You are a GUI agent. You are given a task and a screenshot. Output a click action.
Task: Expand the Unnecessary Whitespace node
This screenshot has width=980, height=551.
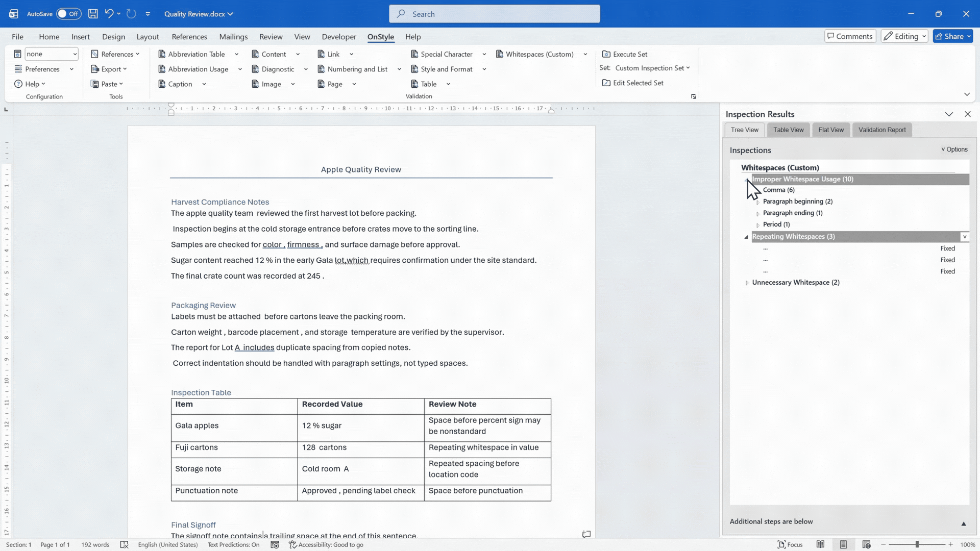coord(747,283)
